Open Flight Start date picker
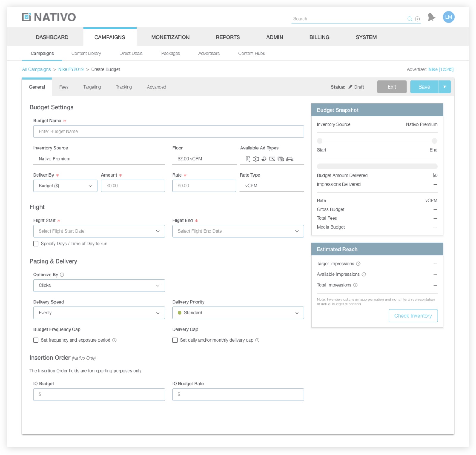This screenshot has height=455, width=476. (x=99, y=231)
